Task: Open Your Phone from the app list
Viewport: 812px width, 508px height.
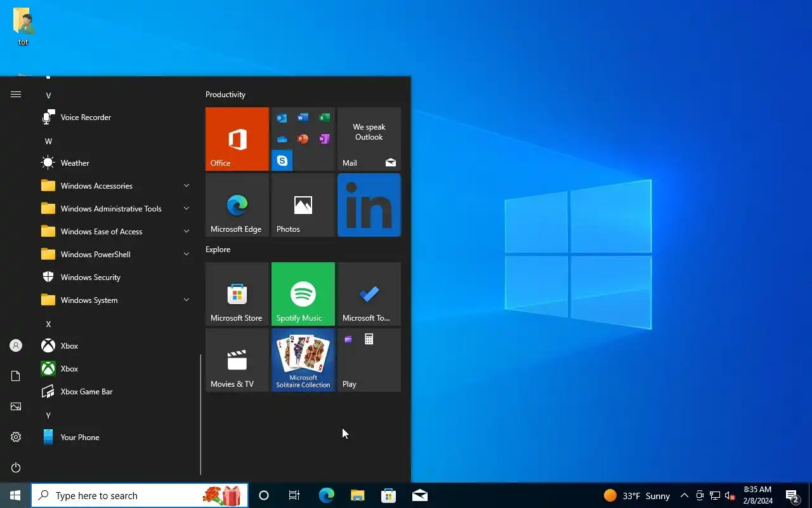Action: [117, 438]
